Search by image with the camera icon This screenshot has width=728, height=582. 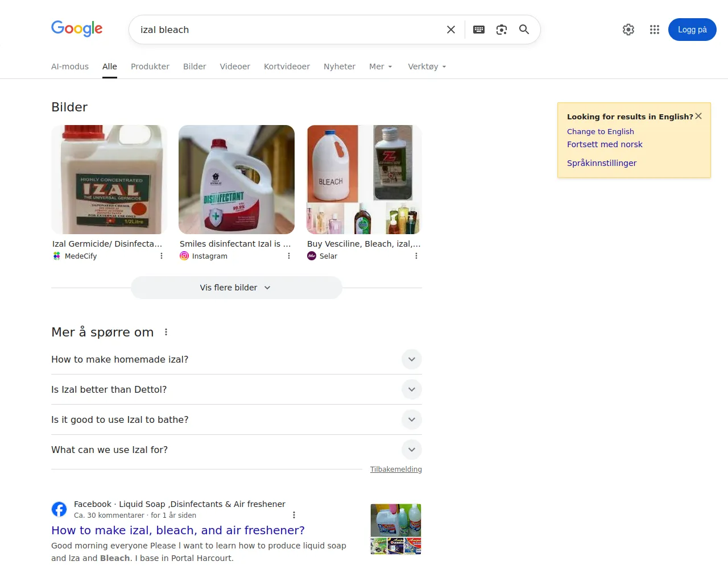tap(502, 30)
